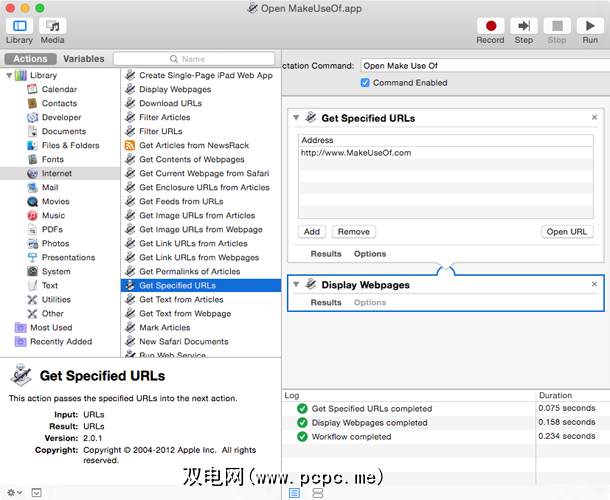Select the Utilities category icon
The width and height of the screenshot is (610, 500).
[32, 300]
